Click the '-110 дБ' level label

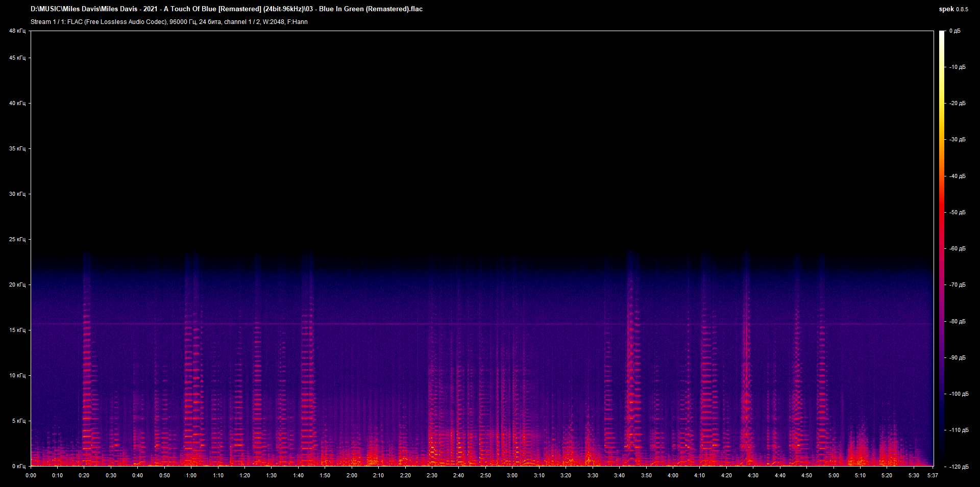point(959,430)
